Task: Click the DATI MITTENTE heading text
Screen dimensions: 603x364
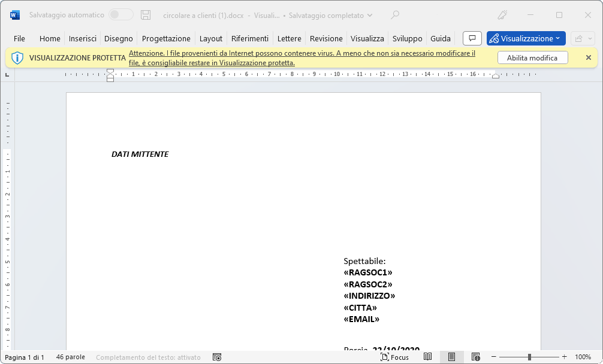Action: 140,154
